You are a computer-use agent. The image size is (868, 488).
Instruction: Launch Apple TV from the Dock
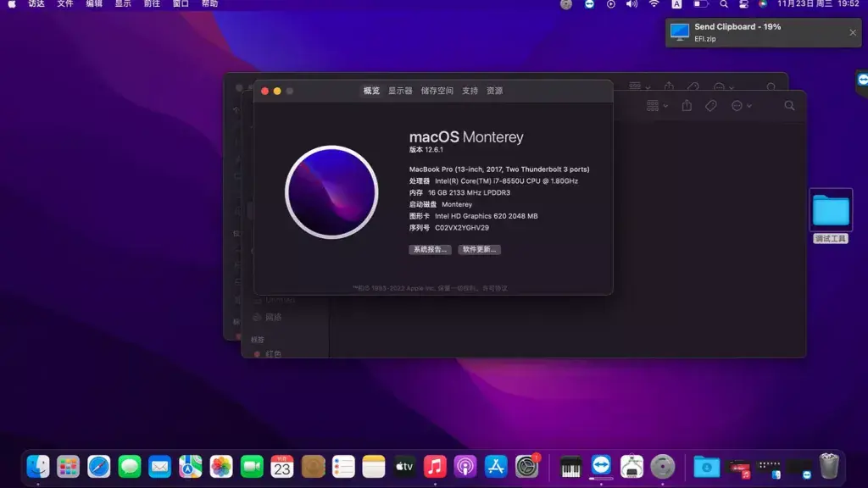pos(404,467)
